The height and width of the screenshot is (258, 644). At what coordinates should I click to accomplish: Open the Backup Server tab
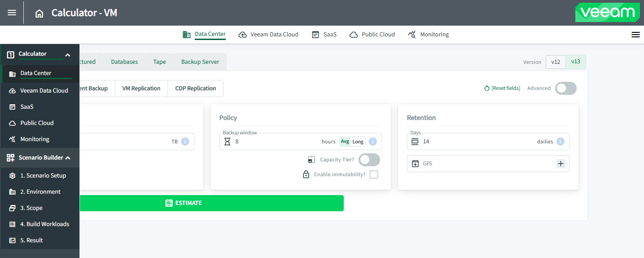200,62
